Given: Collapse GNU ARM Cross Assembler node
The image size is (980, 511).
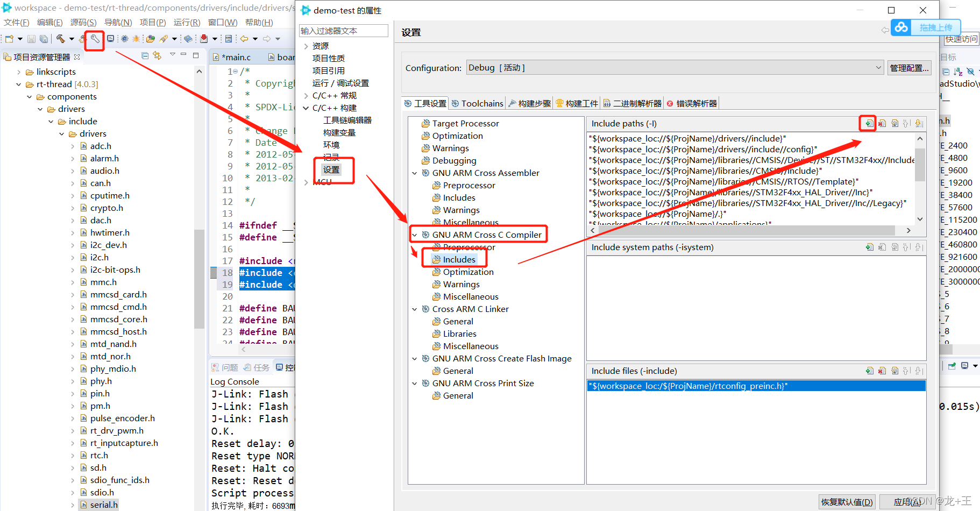Looking at the screenshot, I should click(x=415, y=173).
